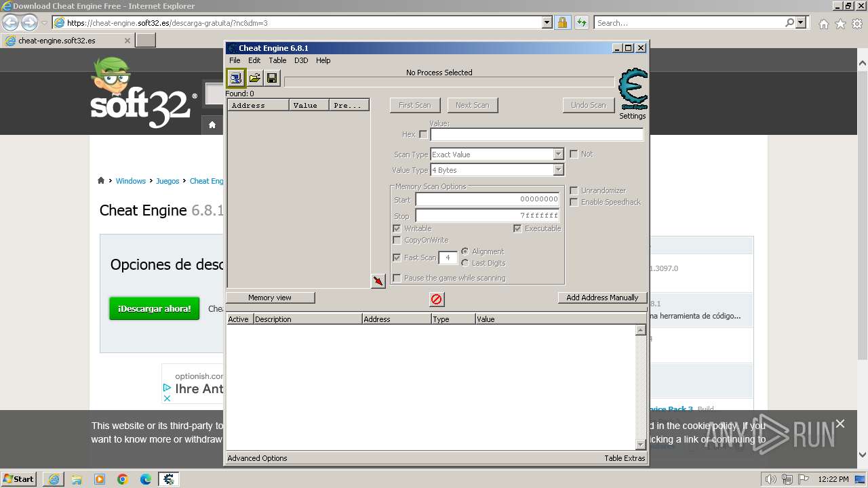
Task: Open Internet Explorer favorites star icon
Action: click(x=840, y=24)
